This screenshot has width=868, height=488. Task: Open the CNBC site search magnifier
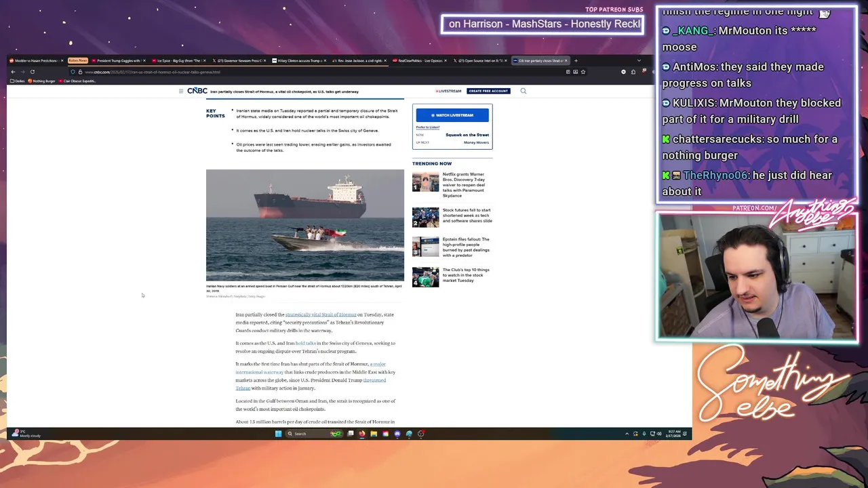coord(523,91)
